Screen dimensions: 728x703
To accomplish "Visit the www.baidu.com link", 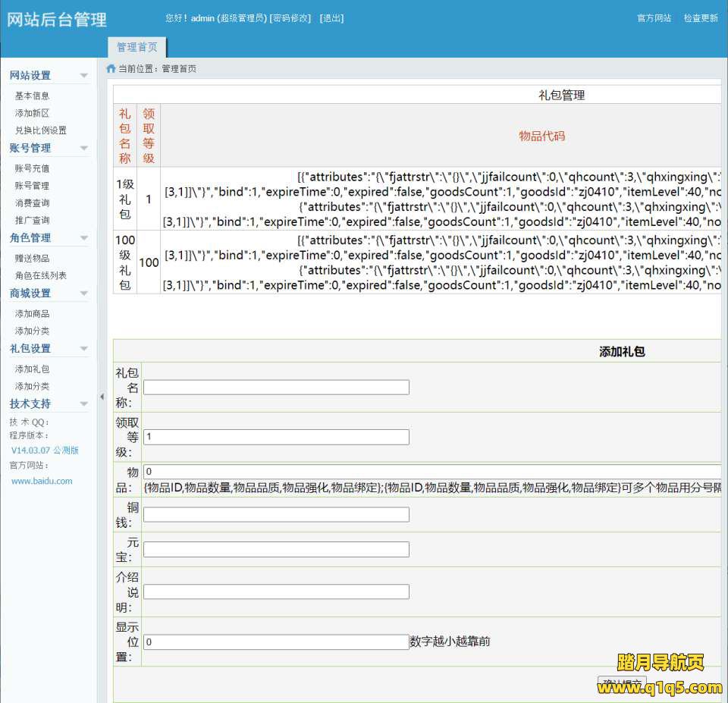I will (x=42, y=481).
